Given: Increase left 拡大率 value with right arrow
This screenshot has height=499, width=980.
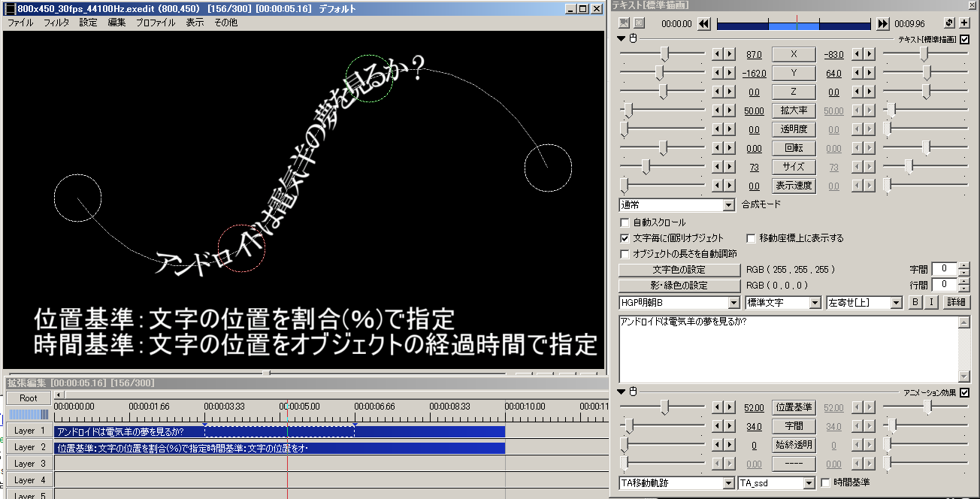Looking at the screenshot, I should [729, 110].
